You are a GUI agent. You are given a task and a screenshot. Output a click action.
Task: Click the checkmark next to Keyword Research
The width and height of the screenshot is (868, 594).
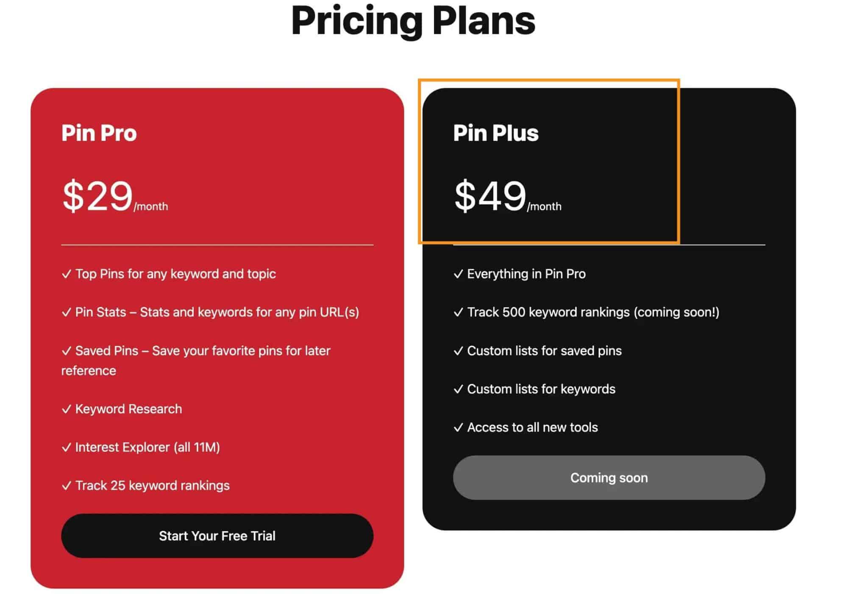coord(66,409)
